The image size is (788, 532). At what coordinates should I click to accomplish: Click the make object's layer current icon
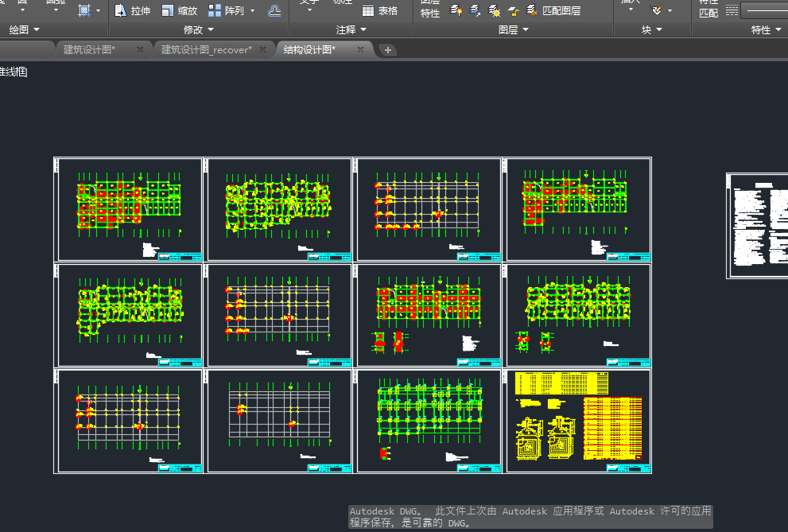(475, 10)
